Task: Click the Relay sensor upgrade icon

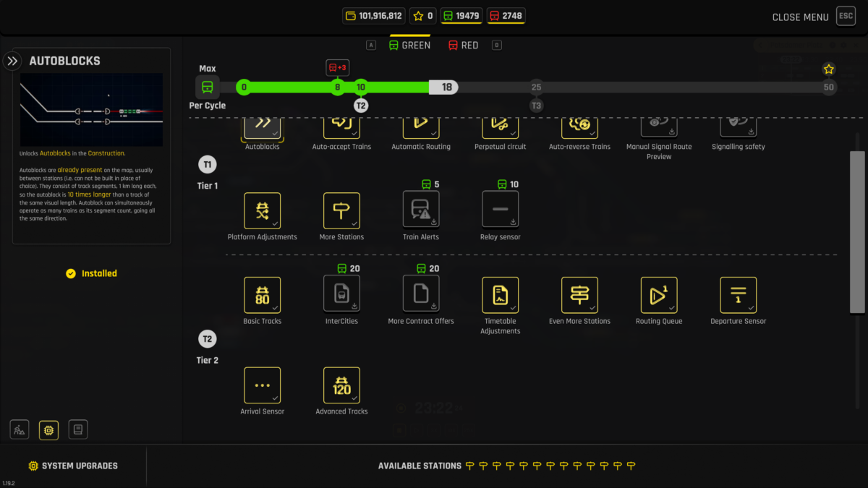Action: point(500,210)
